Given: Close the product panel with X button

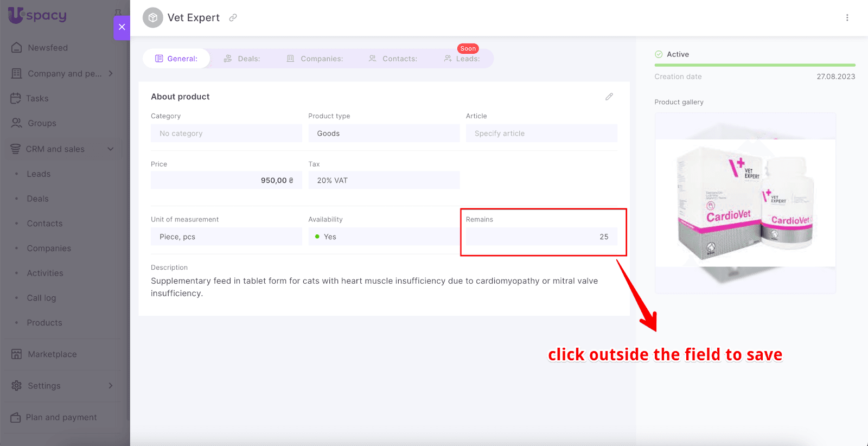Looking at the screenshot, I should tap(122, 27).
